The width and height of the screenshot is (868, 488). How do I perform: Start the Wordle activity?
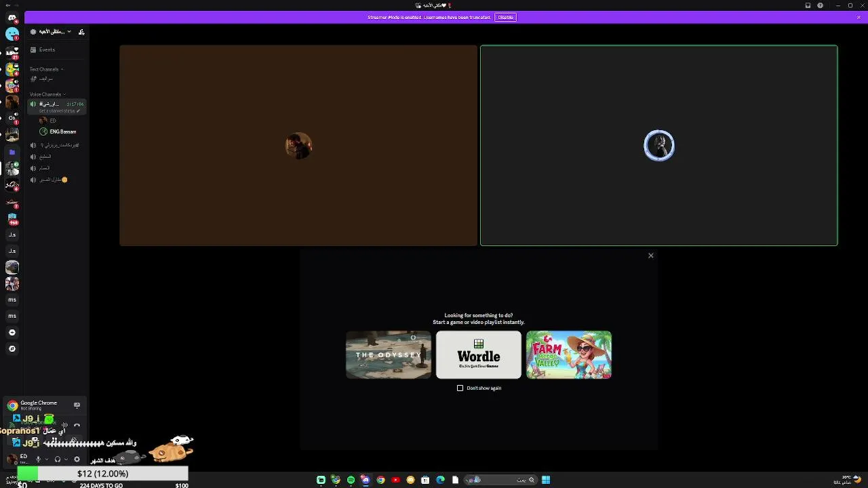(x=479, y=354)
